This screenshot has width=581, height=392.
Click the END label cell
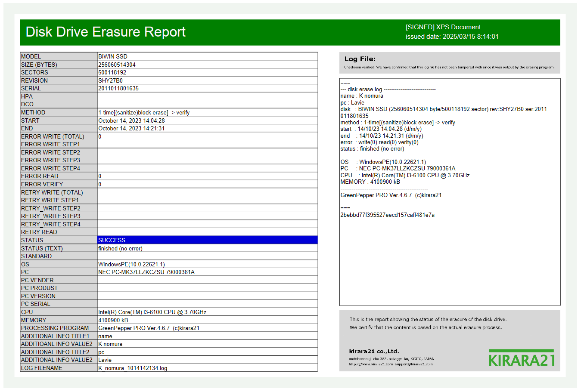coord(59,128)
